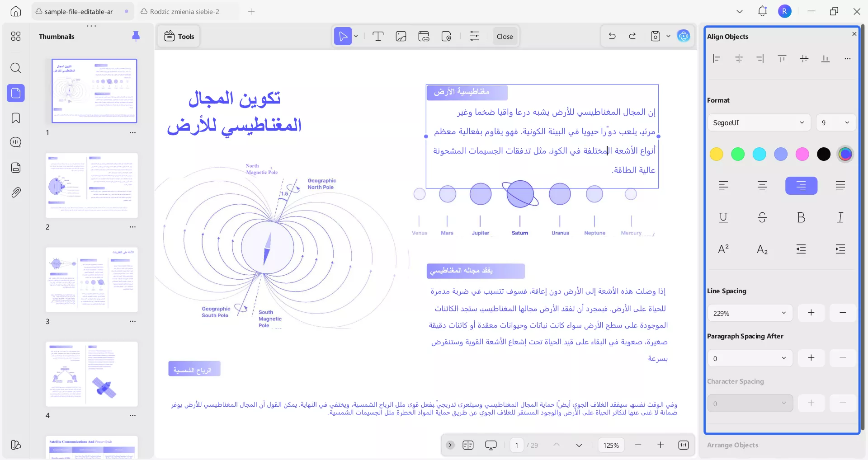
Task: Select the insert Image tool
Action: coord(401,36)
